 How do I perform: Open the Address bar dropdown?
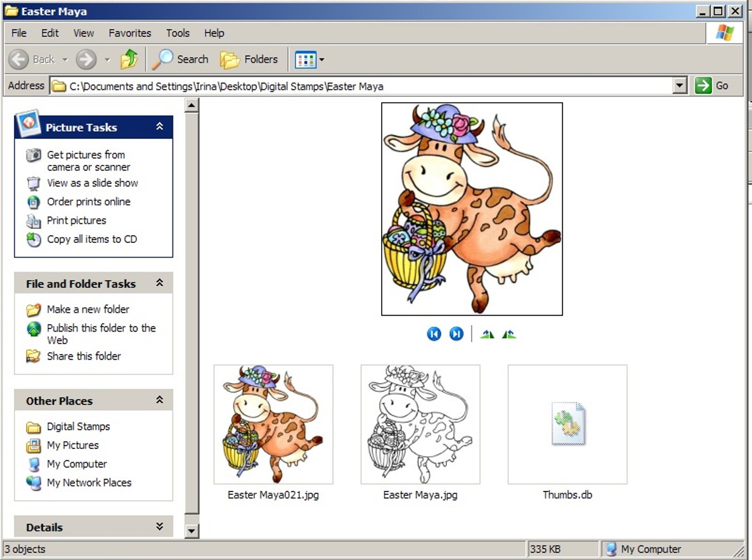(680, 86)
